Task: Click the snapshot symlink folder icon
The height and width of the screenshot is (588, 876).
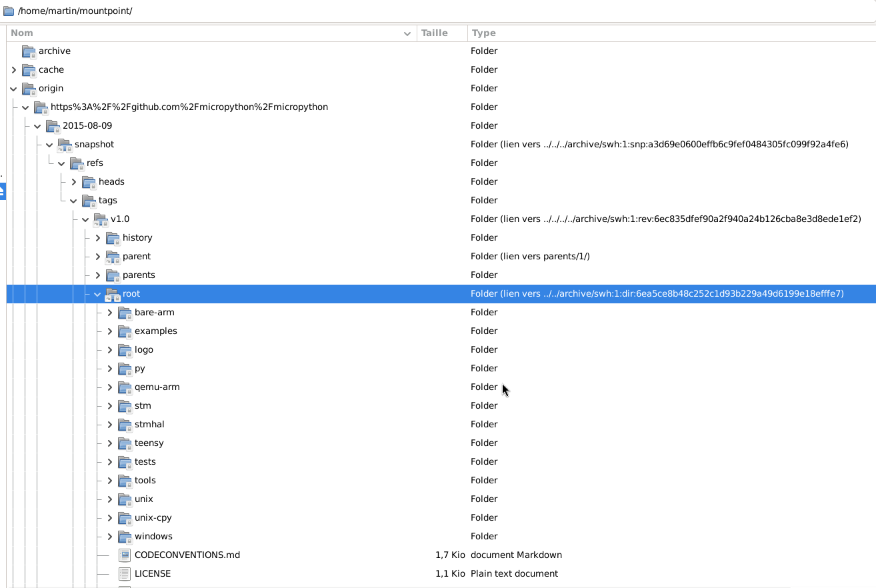Action: (x=64, y=145)
